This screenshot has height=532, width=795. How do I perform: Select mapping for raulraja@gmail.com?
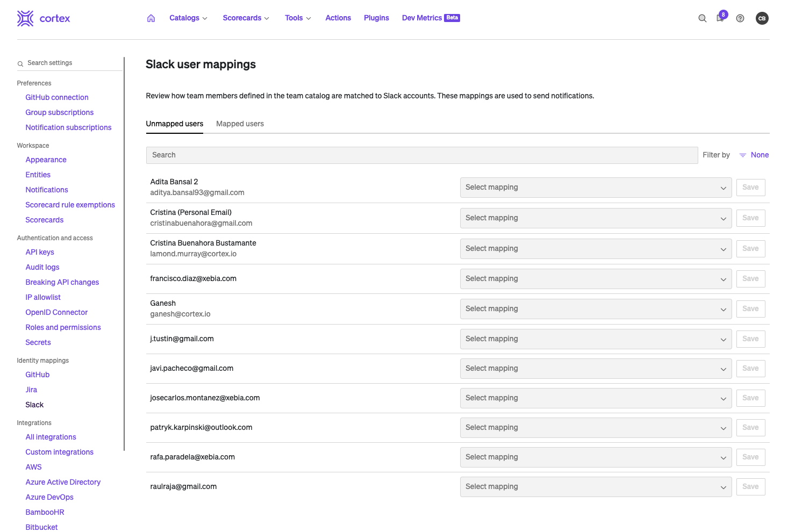click(x=595, y=487)
